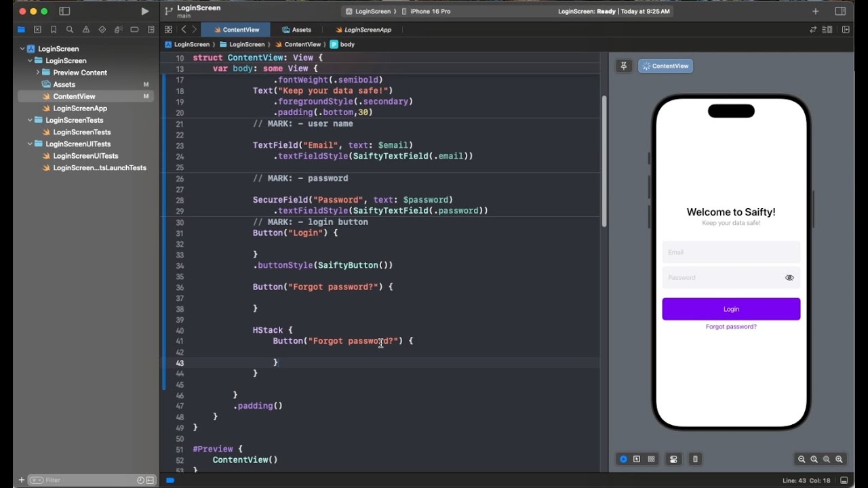Zoom preview to fit

coord(827,459)
